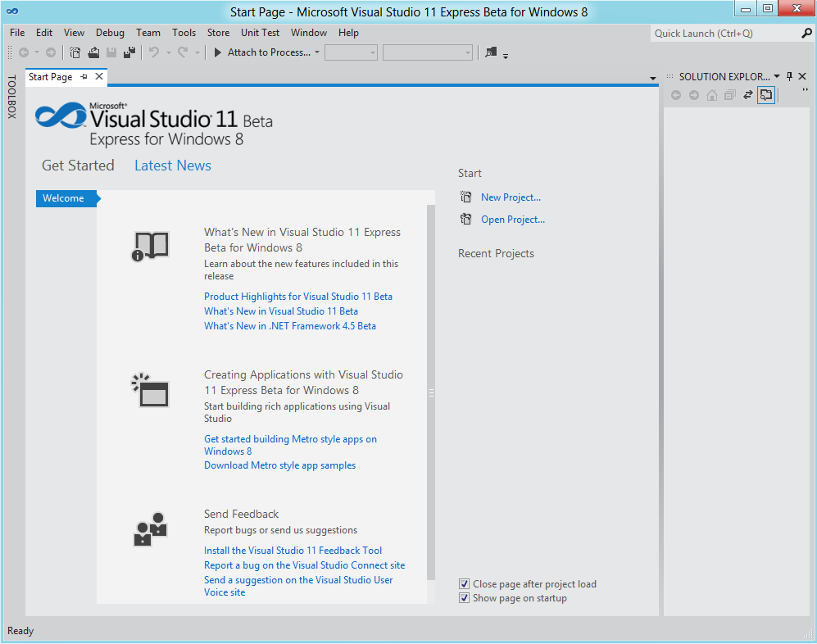
Task: Click Solution Explorer Home icon
Action: click(x=712, y=95)
